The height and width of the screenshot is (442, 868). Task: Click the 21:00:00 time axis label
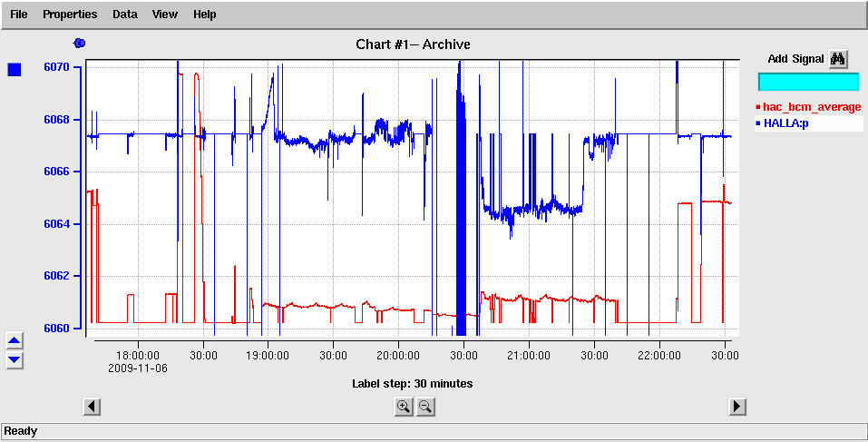pyautogui.click(x=529, y=356)
